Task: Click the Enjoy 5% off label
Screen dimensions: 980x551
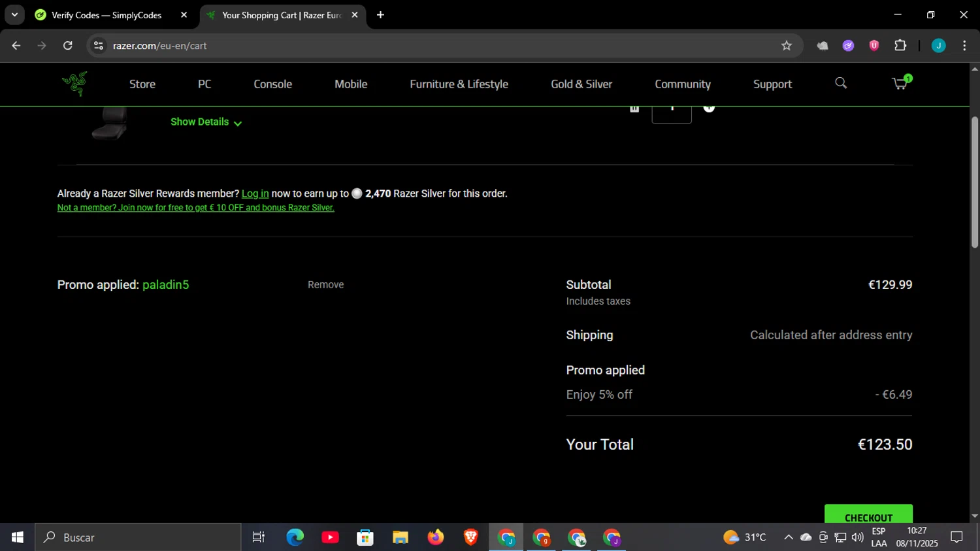Action: click(x=599, y=395)
